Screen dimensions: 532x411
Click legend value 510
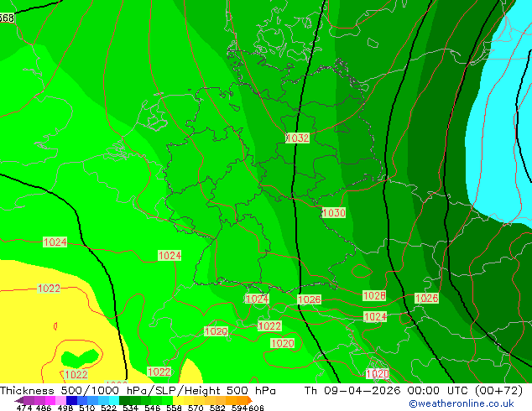point(87,408)
